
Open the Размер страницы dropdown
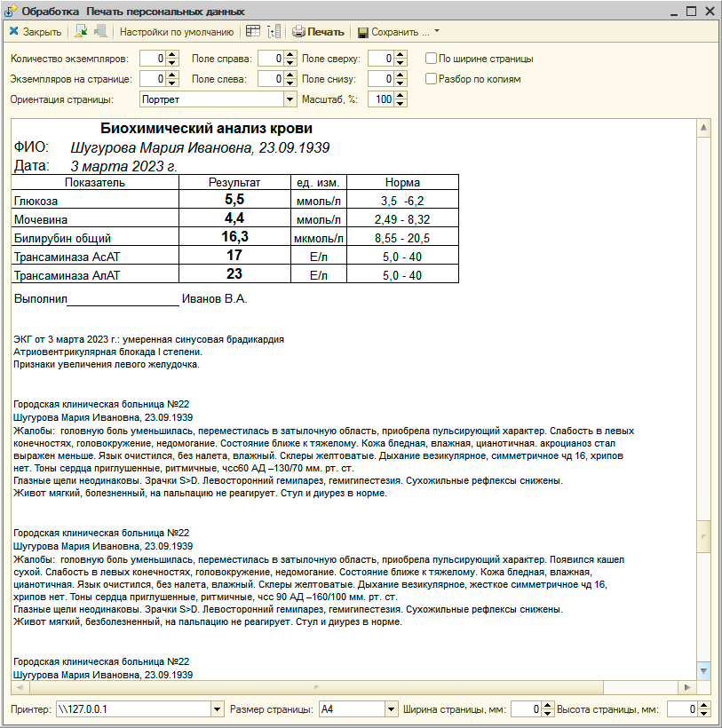pyautogui.click(x=390, y=709)
